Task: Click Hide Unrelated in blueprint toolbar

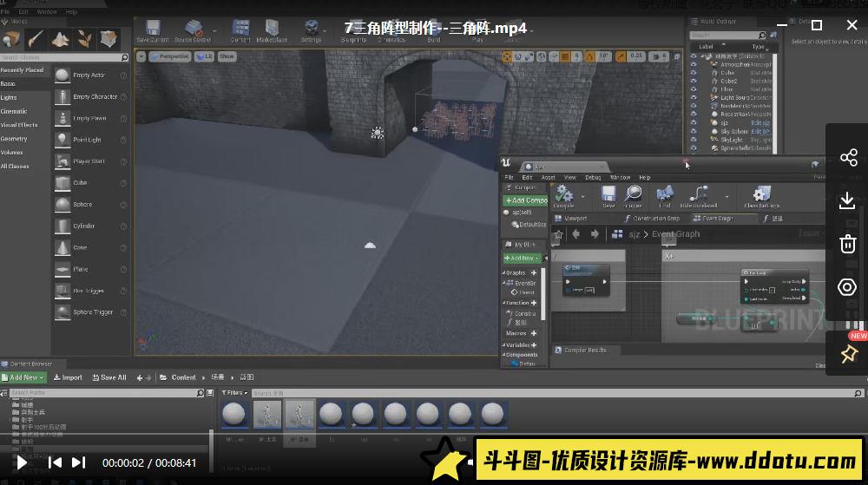Action: pos(699,197)
